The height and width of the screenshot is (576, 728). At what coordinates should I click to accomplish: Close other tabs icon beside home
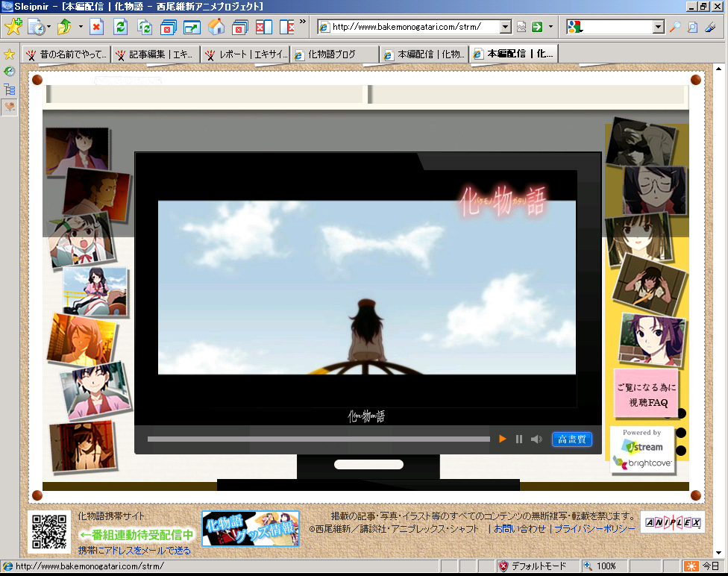coord(239,27)
